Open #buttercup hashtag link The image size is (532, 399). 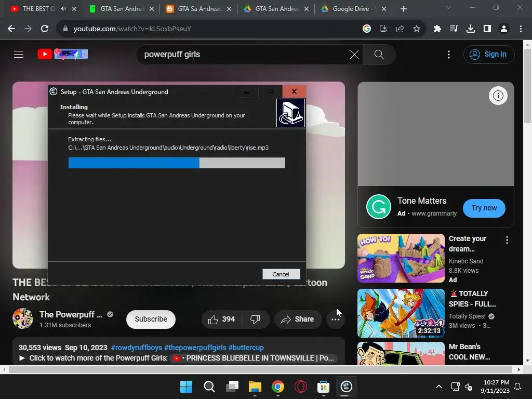pyautogui.click(x=246, y=348)
